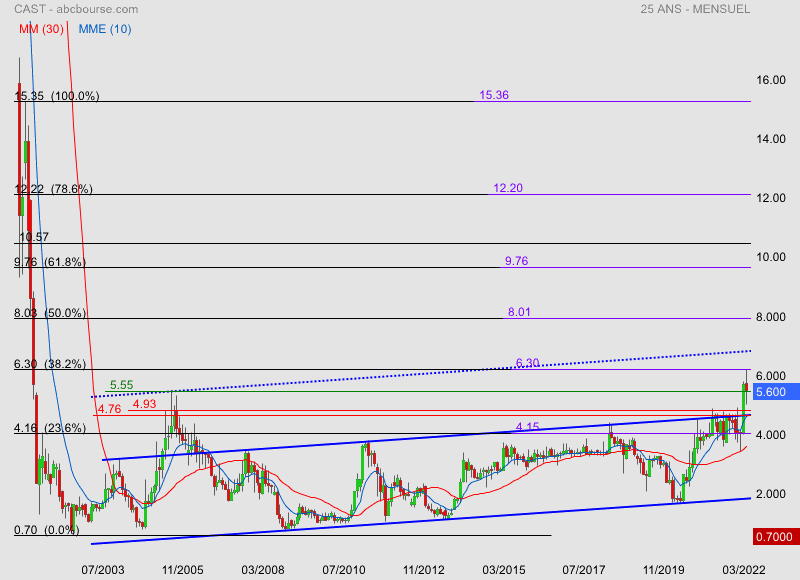Click the blue 5.600 current price tag
800x580 pixels.
776,392
